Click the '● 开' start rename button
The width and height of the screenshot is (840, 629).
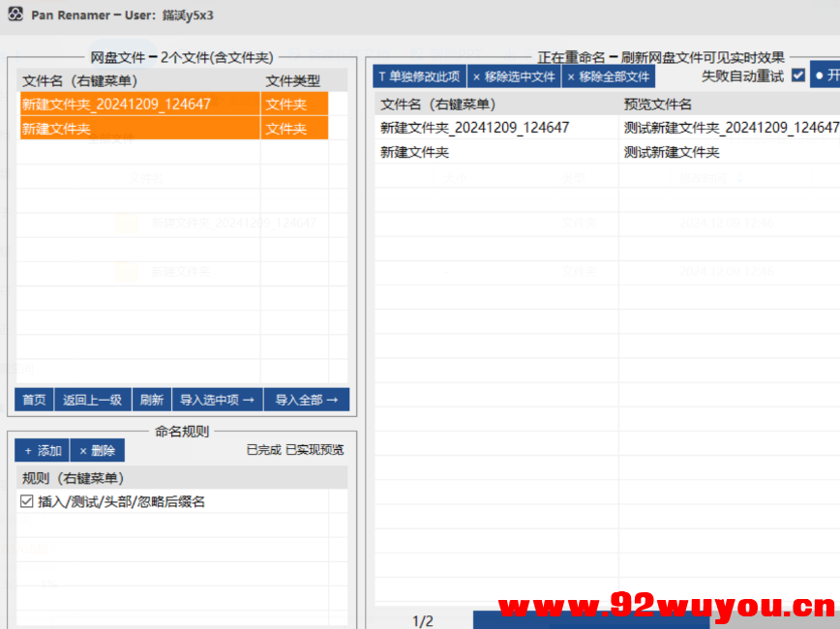[x=829, y=75]
